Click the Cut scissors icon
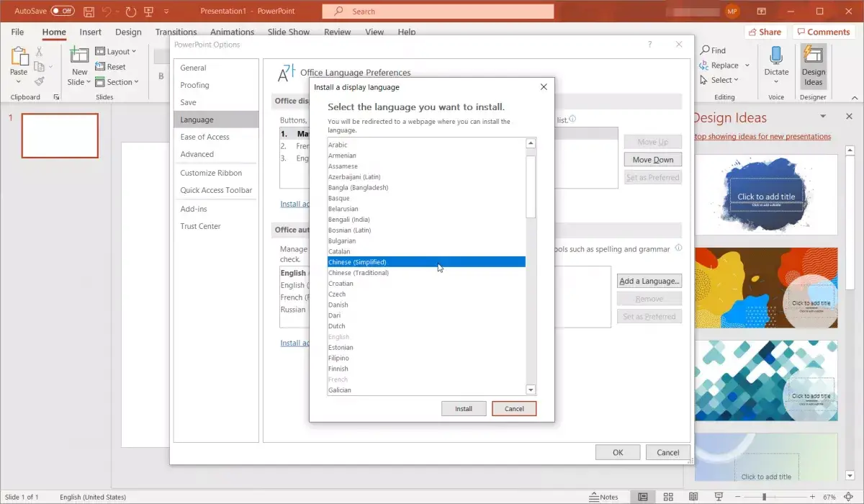The width and height of the screenshot is (864, 504). point(39,51)
